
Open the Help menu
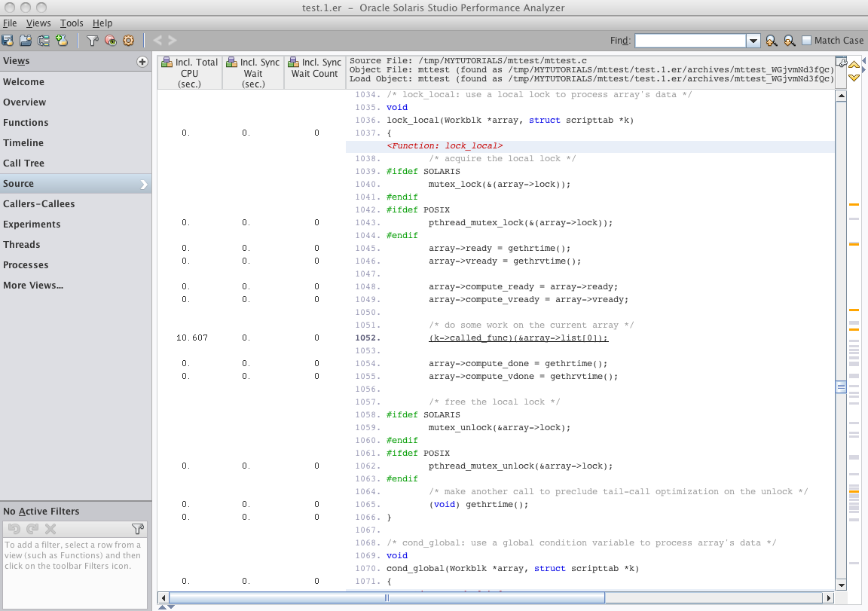click(x=102, y=23)
